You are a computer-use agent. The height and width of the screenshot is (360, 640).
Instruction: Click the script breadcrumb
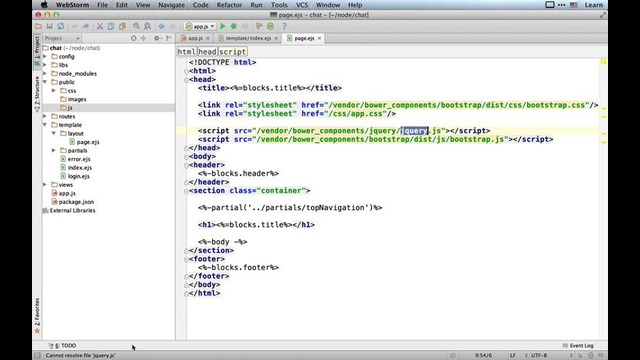(x=233, y=52)
